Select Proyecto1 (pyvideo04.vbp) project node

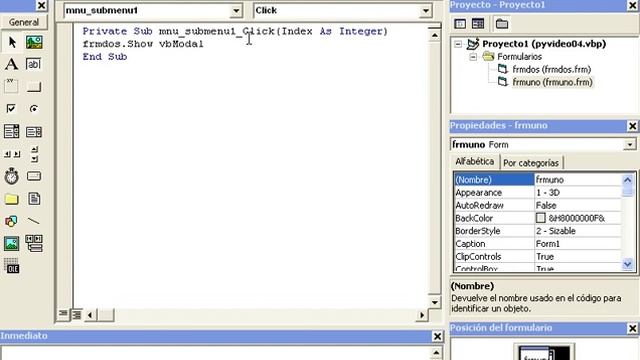tap(544, 44)
